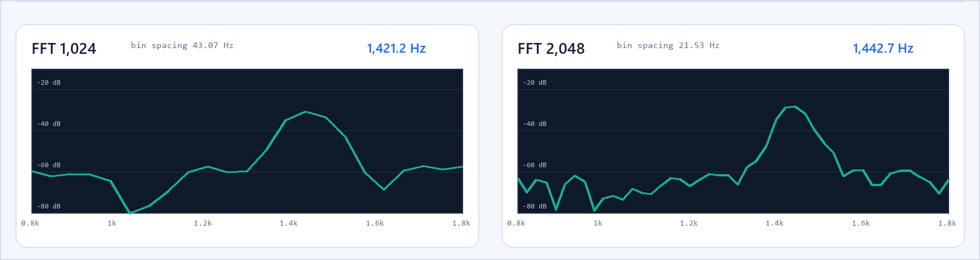The width and height of the screenshot is (980, 260).
Task: Click the -60 dB label in FFT 2,048 chart
Action: click(x=535, y=165)
